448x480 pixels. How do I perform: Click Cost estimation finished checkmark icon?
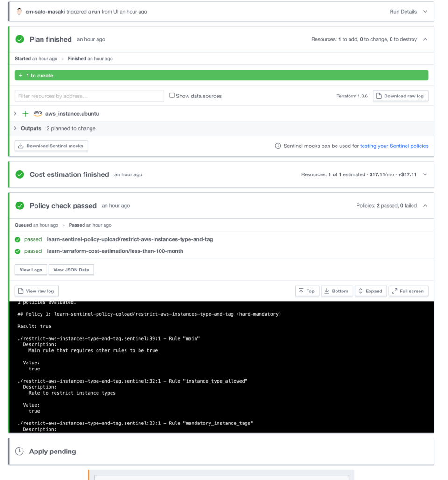tap(20, 174)
